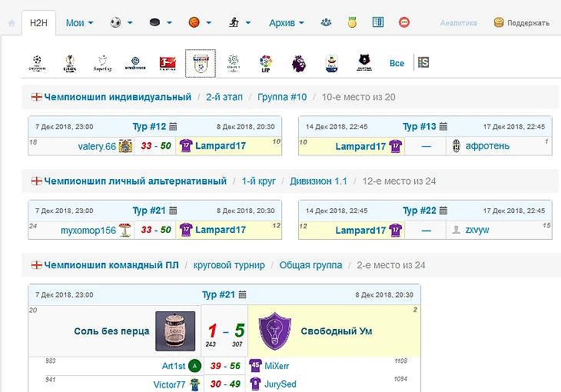Select the Russian Premier League logo
561x392 pixels.
364,63
